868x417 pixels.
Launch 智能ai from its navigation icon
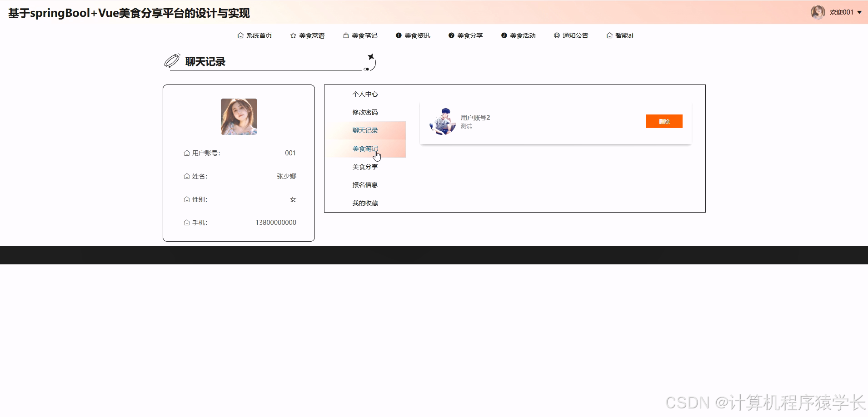[x=609, y=35]
